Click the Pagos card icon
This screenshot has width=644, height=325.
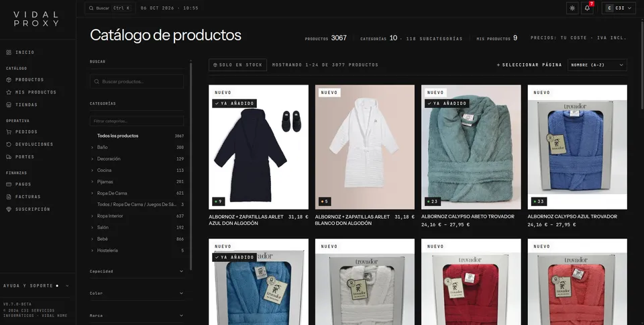(9, 184)
